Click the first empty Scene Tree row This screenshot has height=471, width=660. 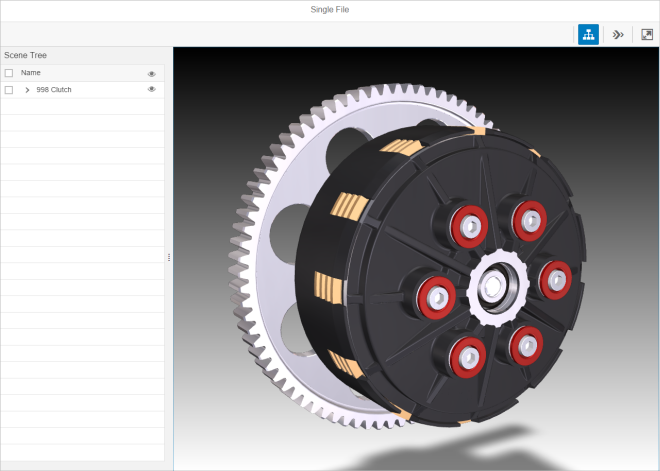click(80, 106)
